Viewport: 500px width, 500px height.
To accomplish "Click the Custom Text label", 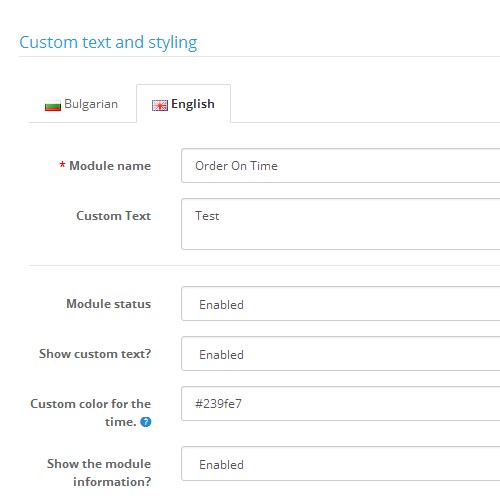I will click(114, 216).
